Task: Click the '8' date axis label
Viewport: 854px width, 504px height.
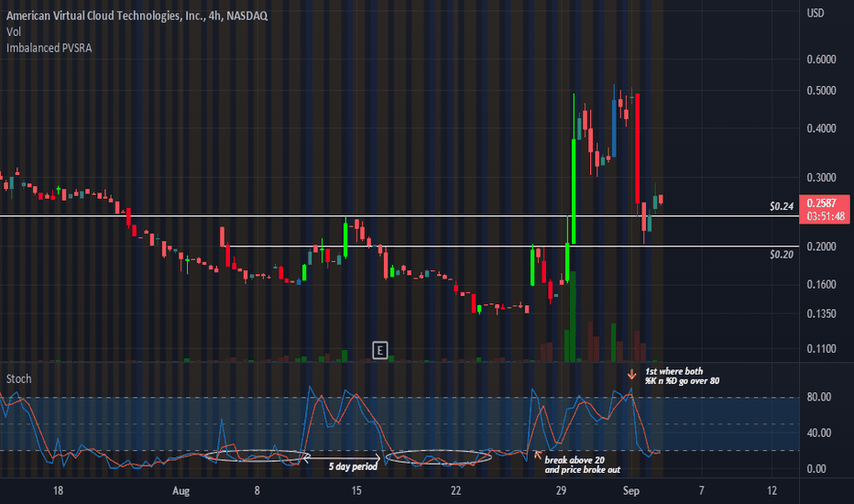Action: (x=257, y=490)
